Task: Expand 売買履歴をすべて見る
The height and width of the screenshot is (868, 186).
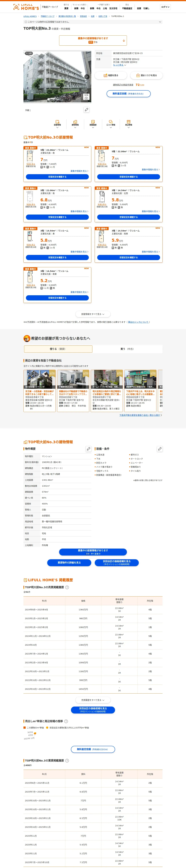Action: (93, 700)
